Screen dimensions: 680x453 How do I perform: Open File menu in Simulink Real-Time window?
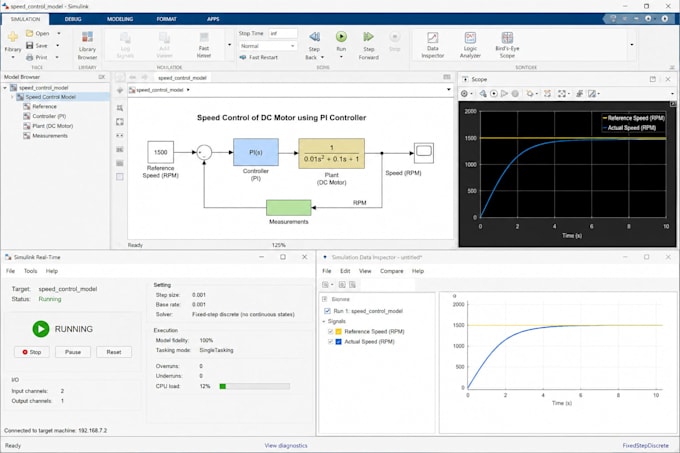point(10,271)
